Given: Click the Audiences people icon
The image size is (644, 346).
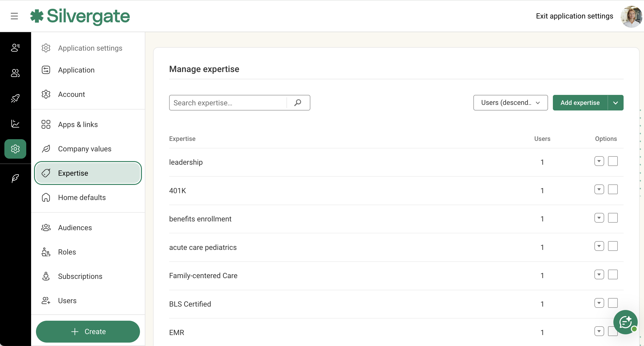Looking at the screenshot, I should click(x=46, y=228).
